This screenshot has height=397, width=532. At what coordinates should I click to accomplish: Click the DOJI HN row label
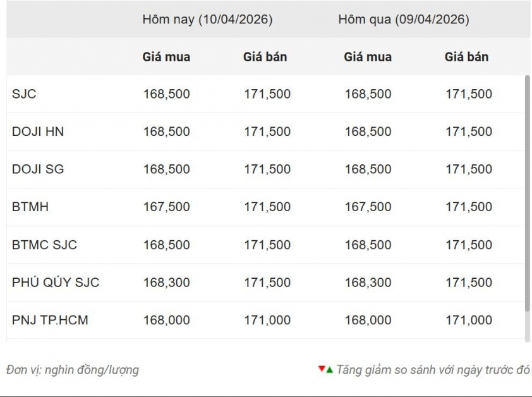point(38,131)
